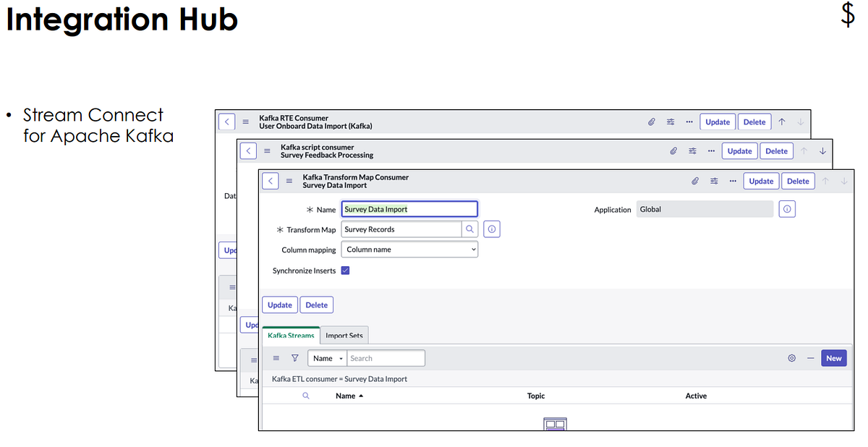Viewport: 868px width, 447px height.
Task: Switch to the Import Sets tab
Action: [344, 335]
